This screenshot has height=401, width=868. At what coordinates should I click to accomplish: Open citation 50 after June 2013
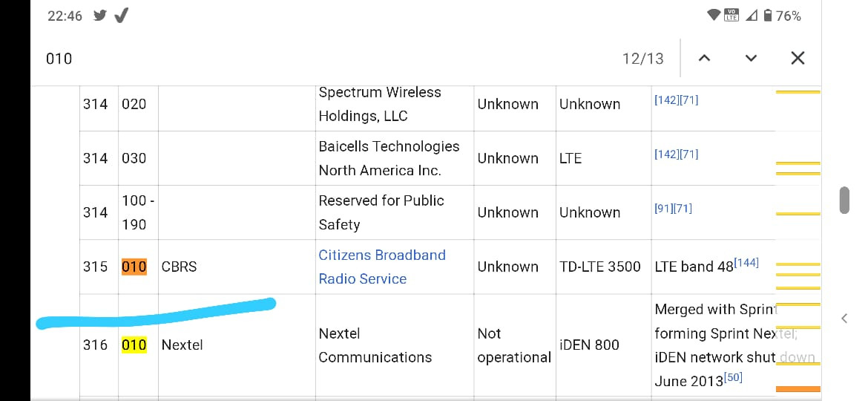(x=733, y=378)
